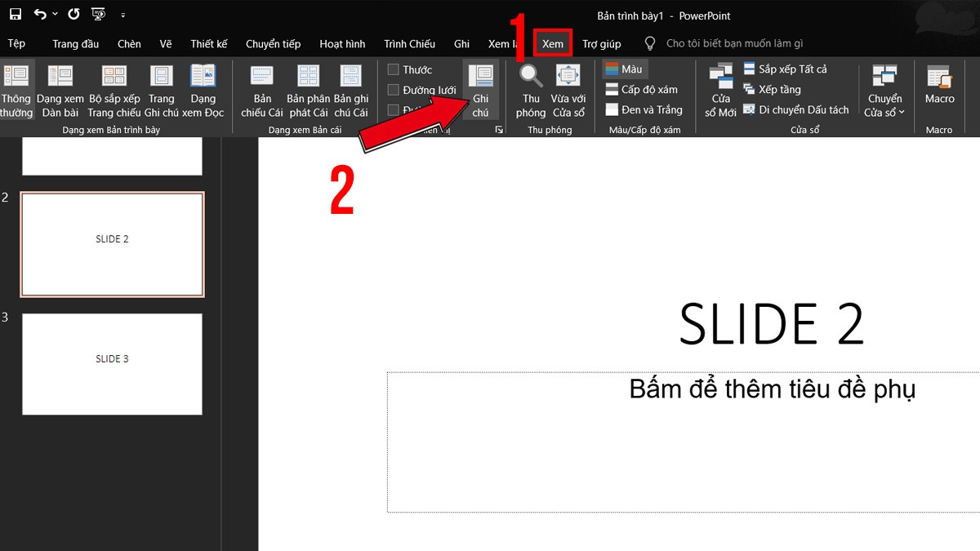Screen dimensions: 980x551
Task: Select Đen và Trắng mode
Action: 644,109
